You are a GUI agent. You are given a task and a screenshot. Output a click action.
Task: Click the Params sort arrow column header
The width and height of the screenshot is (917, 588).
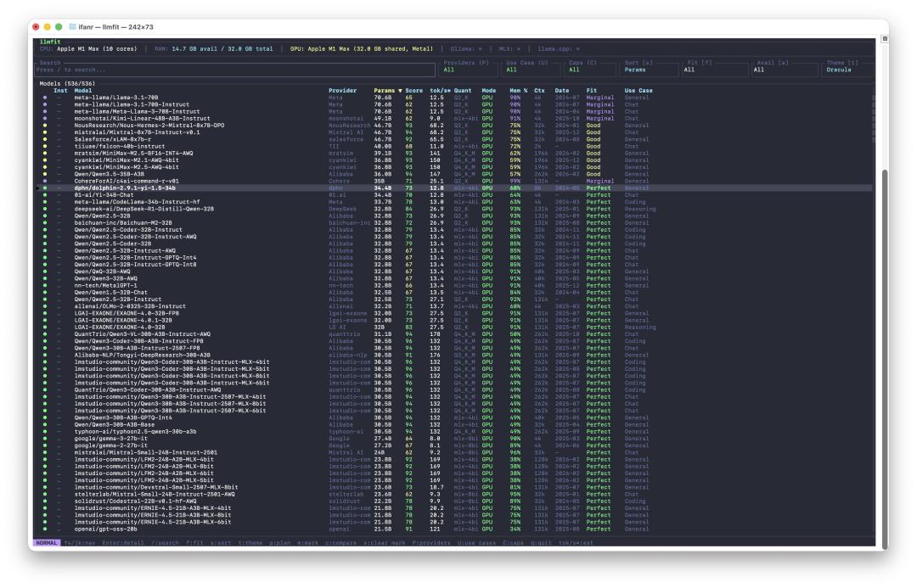(388, 91)
